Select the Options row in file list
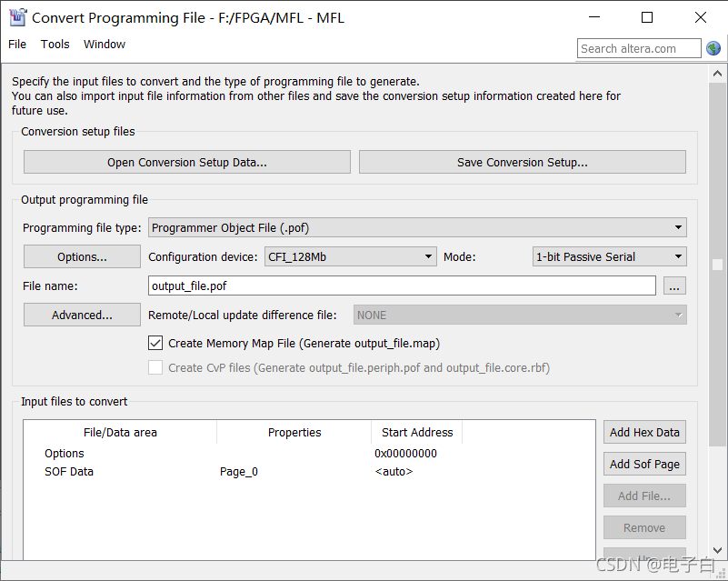The width and height of the screenshot is (728, 581). (309, 454)
